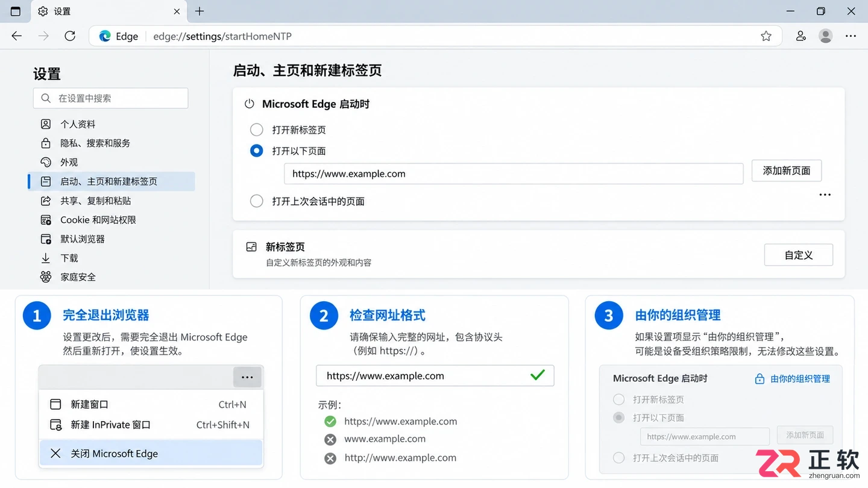Viewport: 868px width, 488px height.
Task: Select 启动、主页和新建标签页 in sidebar
Action: tap(112, 181)
